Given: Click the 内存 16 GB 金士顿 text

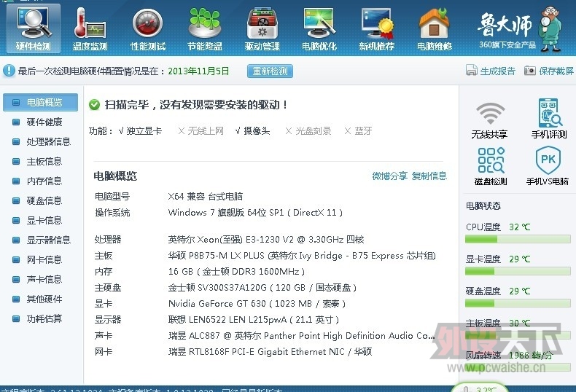Looking at the screenshot, I should click(236, 272).
